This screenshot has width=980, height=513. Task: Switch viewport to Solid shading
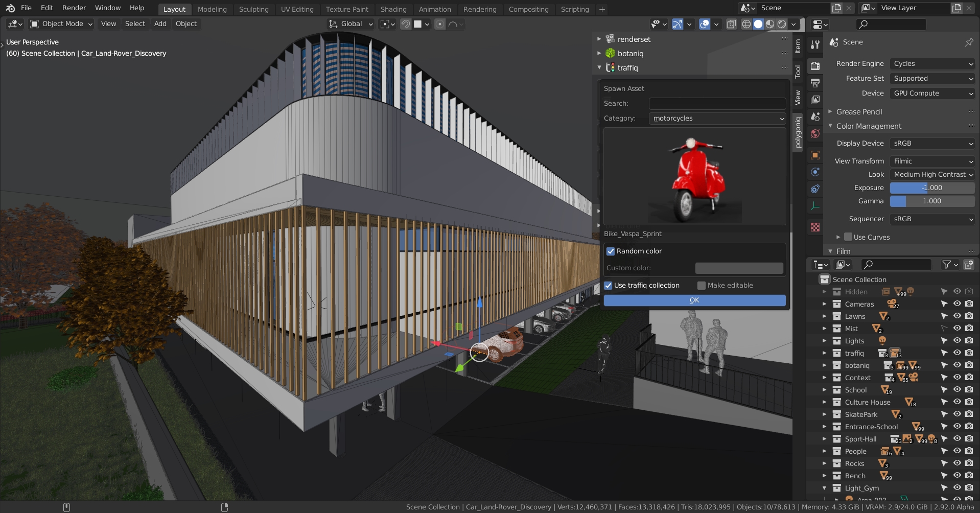758,24
